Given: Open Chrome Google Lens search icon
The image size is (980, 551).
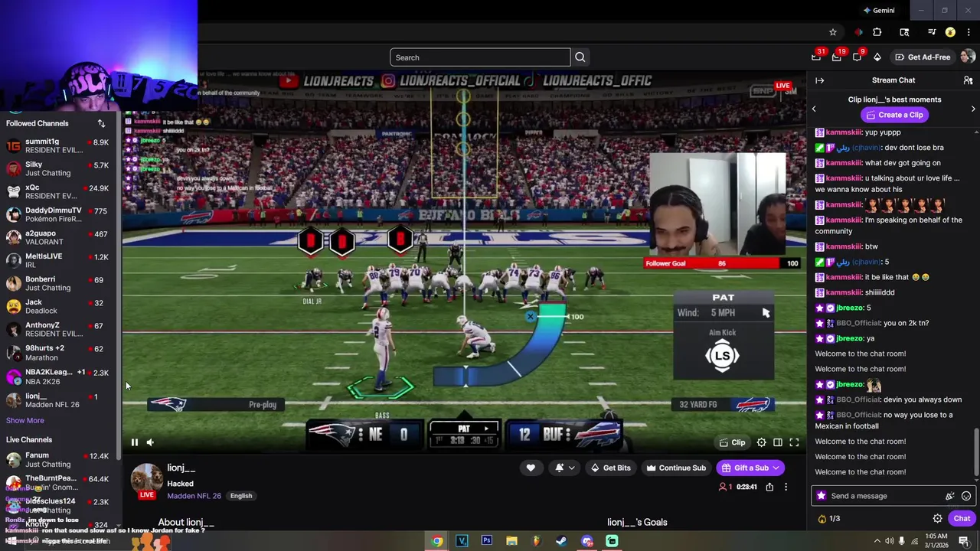Looking at the screenshot, I should pos(904,32).
